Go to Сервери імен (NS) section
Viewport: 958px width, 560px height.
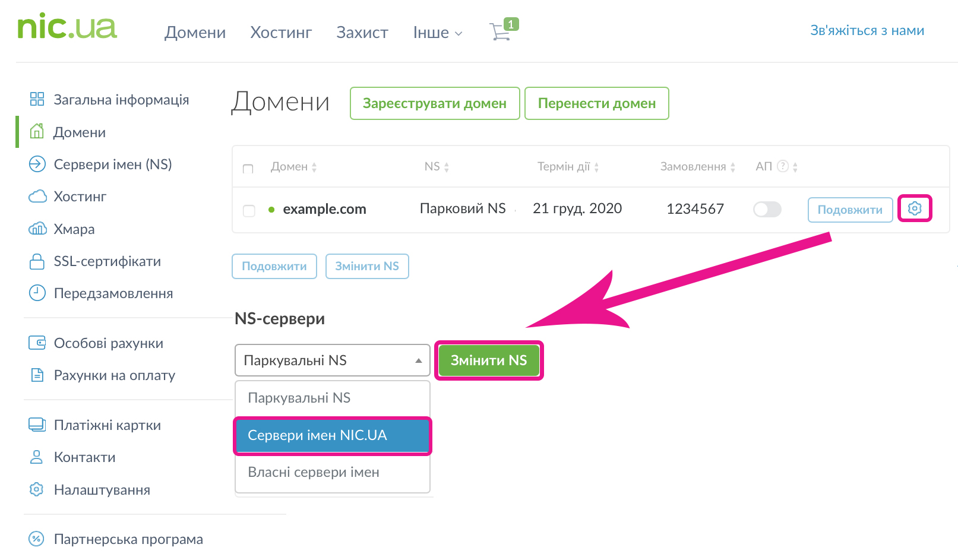(112, 164)
